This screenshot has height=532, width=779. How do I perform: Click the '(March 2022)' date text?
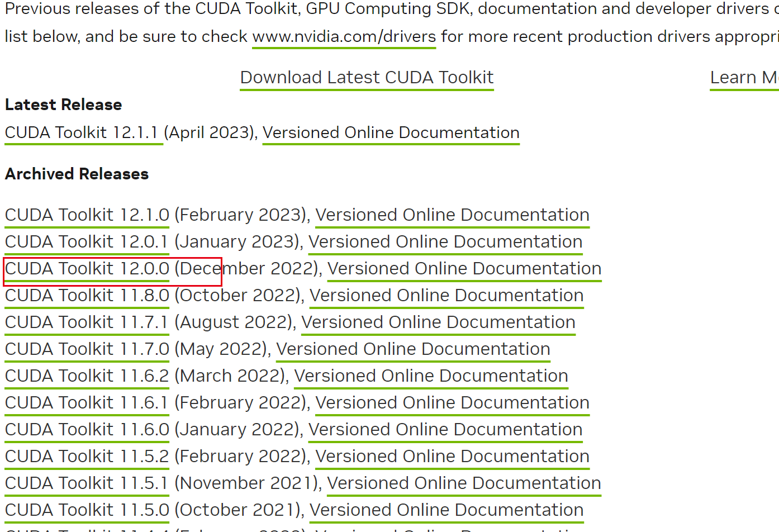(x=231, y=376)
